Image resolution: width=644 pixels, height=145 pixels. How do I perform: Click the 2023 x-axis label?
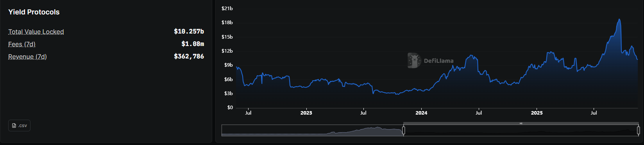pyautogui.click(x=306, y=113)
